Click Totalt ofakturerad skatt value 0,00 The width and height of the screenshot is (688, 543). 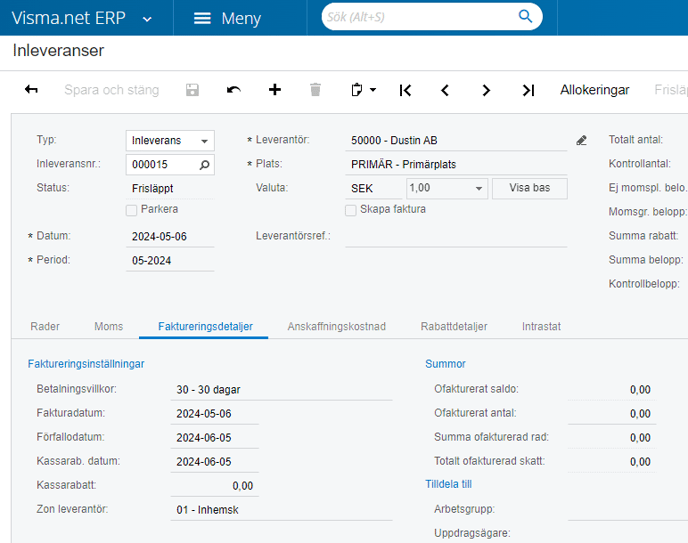tap(640, 462)
